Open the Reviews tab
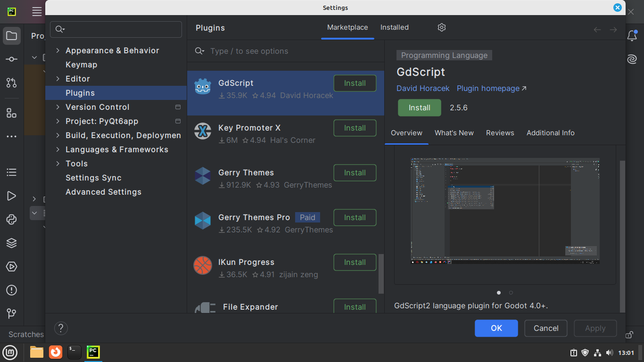The width and height of the screenshot is (644, 362). (500, 133)
